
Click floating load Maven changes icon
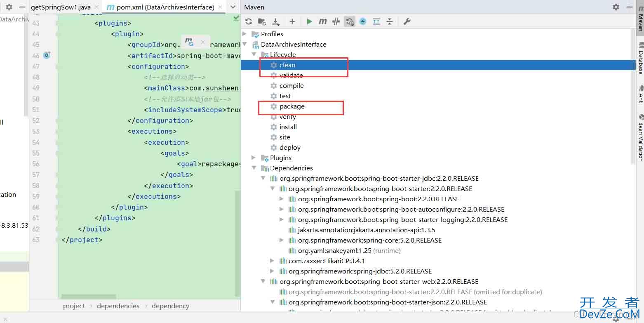189,42
